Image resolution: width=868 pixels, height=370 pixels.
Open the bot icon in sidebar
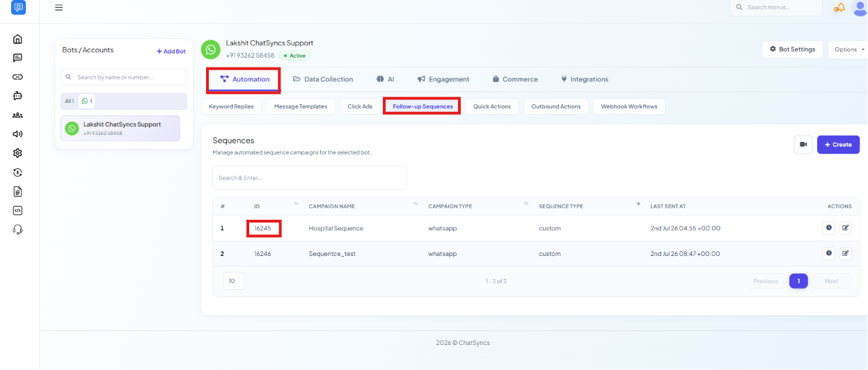(18, 96)
